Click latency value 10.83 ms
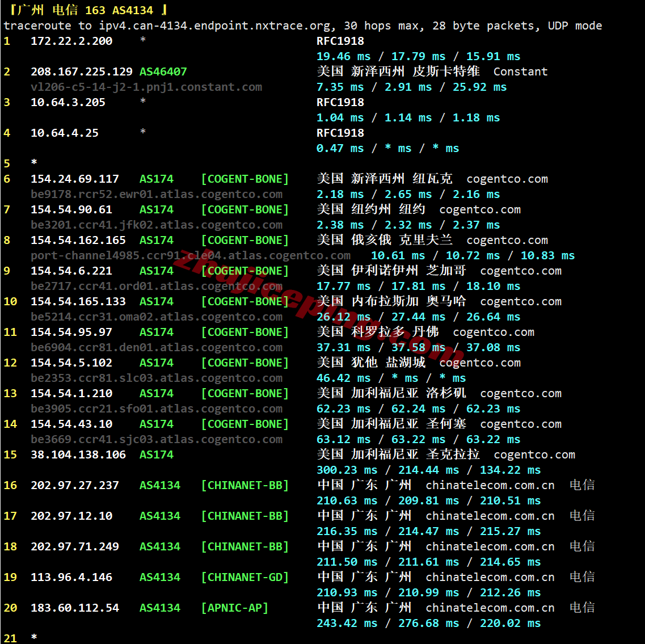This screenshot has width=645, height=644. (547, 255)
